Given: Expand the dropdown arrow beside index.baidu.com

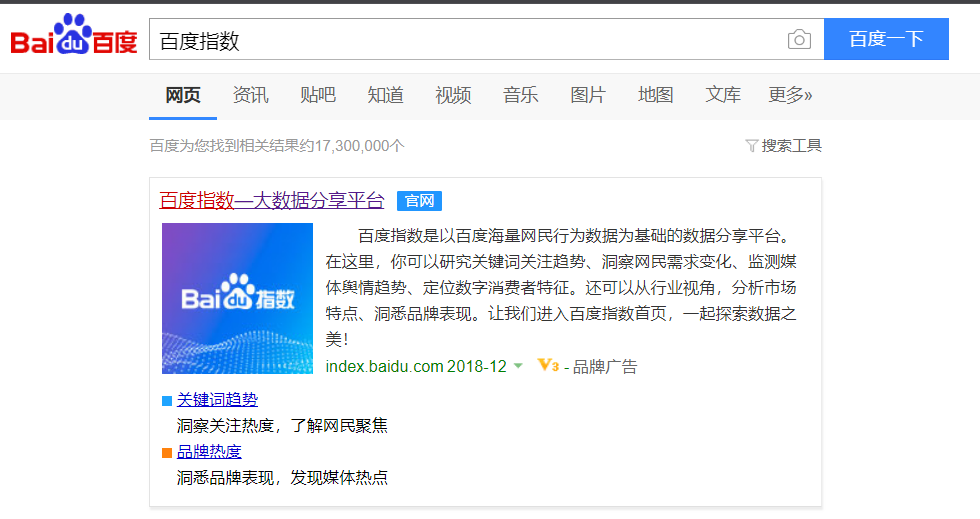Looking at the screenshot, I should click(x=518, y=367).
